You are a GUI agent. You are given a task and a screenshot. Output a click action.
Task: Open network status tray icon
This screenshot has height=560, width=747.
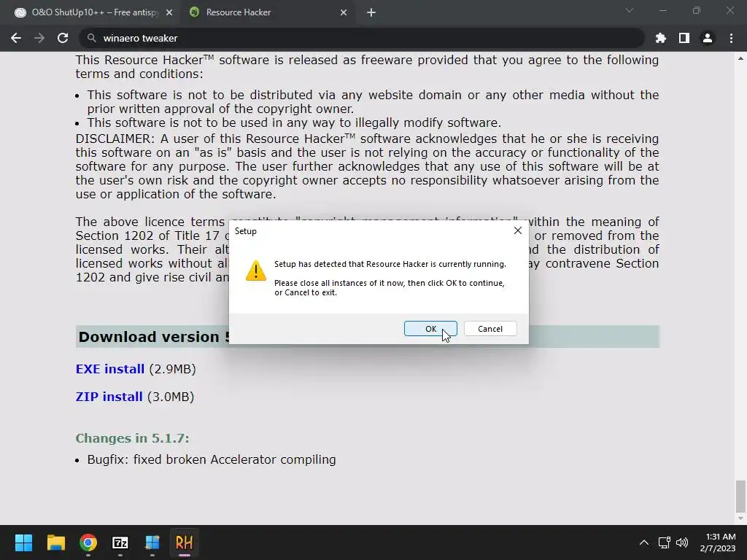click(x=664, y=542)
